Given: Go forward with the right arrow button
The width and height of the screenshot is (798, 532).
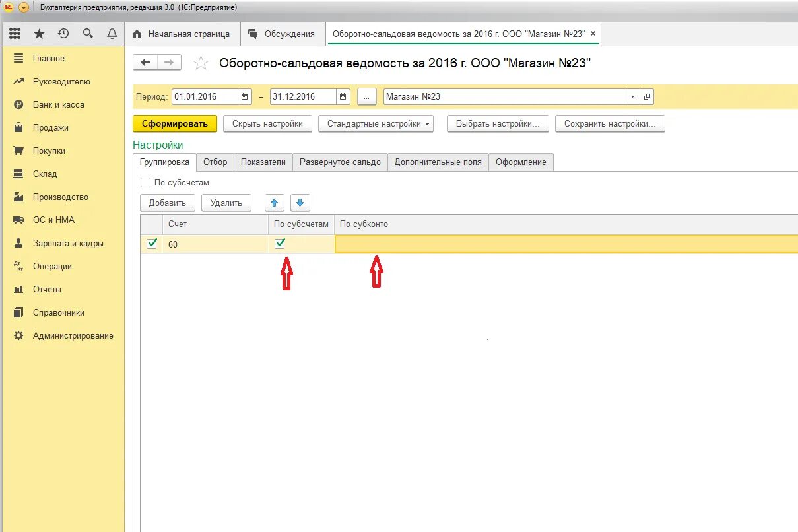Looking at the screenshot, I should click(169, 62).
